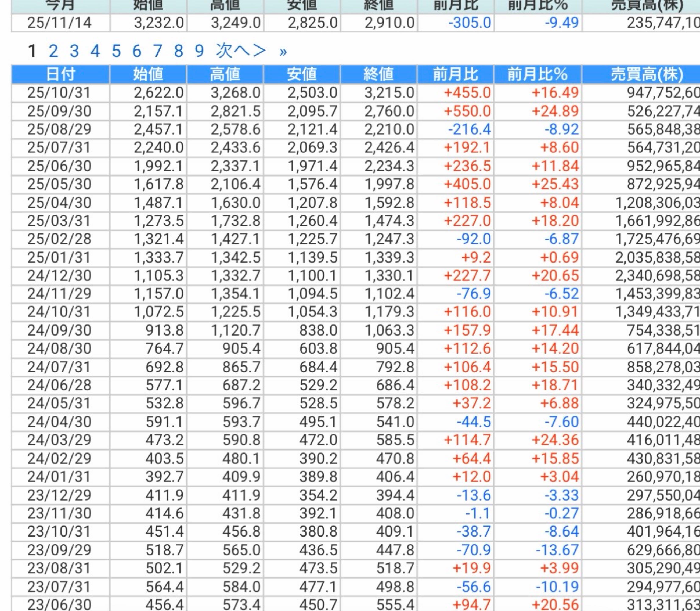Click the 日付 column header
700x611 pixels.
60,74
